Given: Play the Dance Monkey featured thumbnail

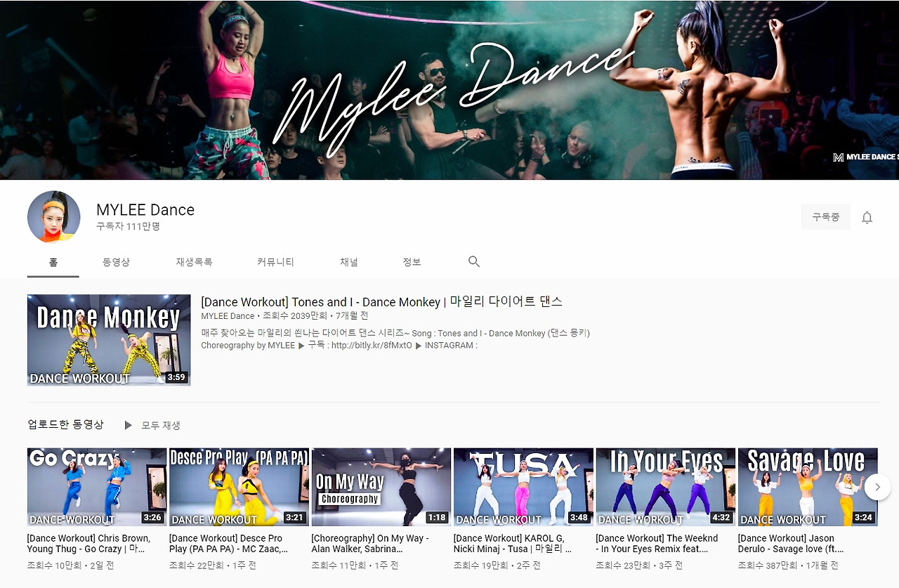Looking at the screenshot, I should click(x=109, y=340).
